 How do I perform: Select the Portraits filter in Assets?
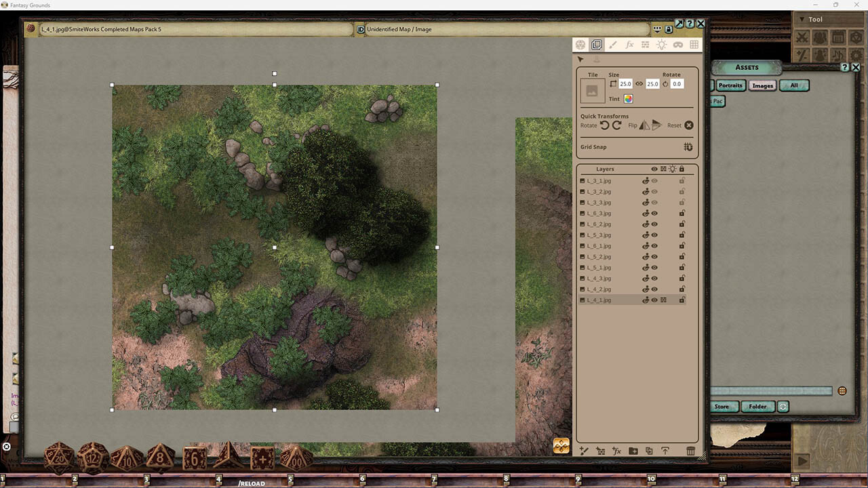point(730,85)
